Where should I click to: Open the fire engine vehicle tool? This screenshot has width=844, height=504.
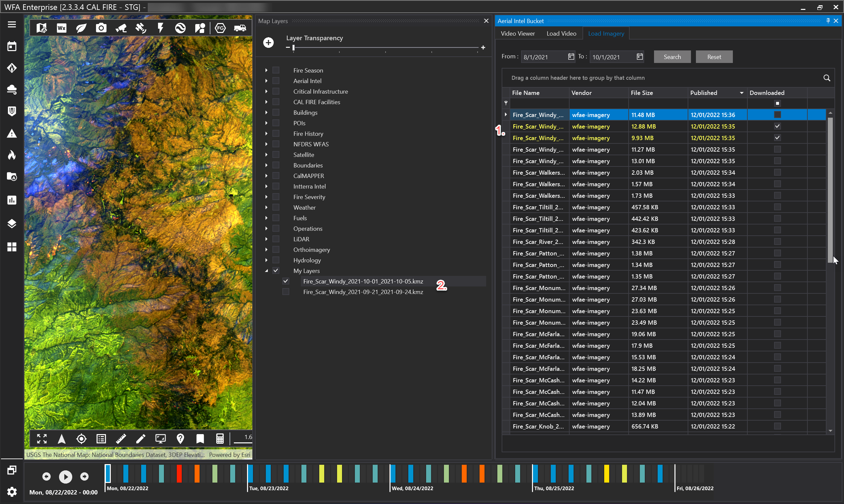240,28
